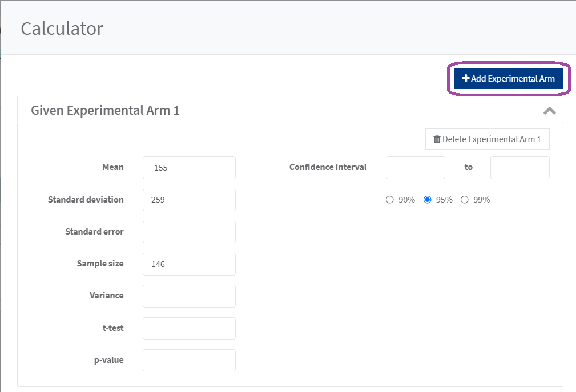The image size is (576, 392).
Task: Click the Confidence interval lower bound field
Action: [x=415, y=168]
